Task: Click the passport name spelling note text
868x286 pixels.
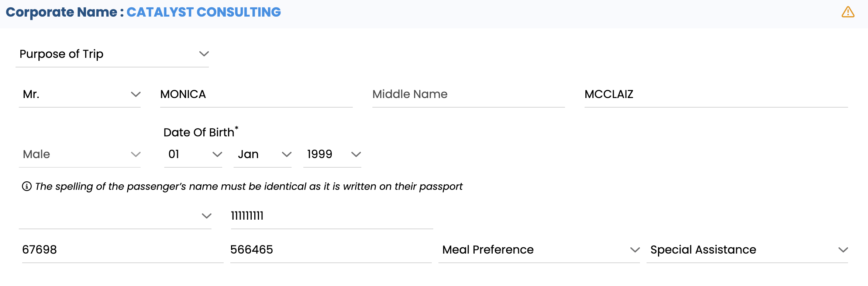Action: click(249, 186)
